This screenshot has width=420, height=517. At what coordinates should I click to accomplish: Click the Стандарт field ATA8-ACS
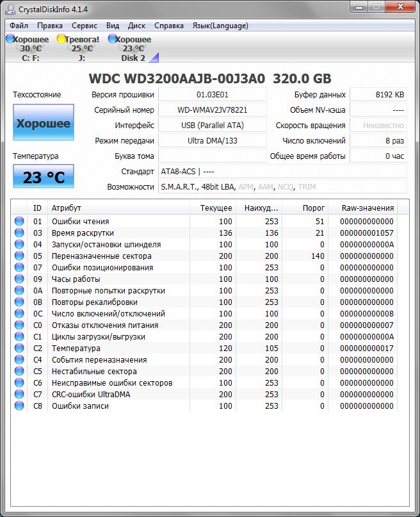[x=282, y=172]
